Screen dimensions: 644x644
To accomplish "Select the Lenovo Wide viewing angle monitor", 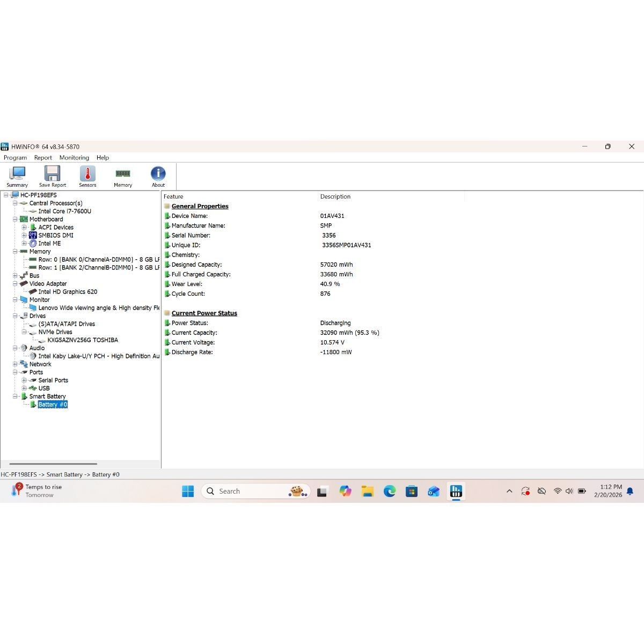I will (99, 308).
